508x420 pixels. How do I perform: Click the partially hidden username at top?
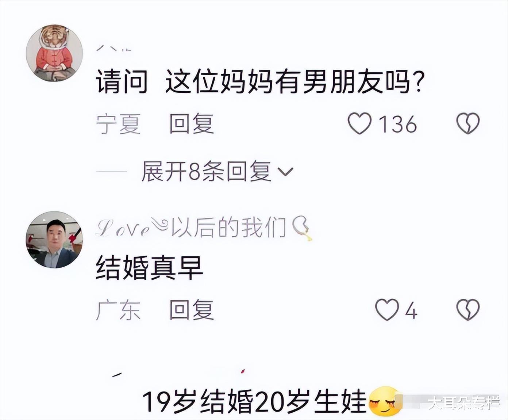(x=114, y=48)
